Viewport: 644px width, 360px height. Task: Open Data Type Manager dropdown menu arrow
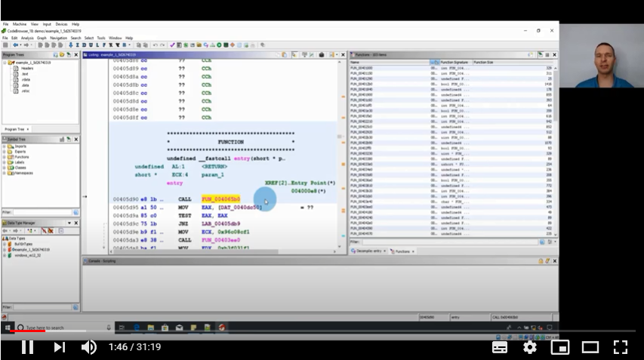tap(69, 223)
